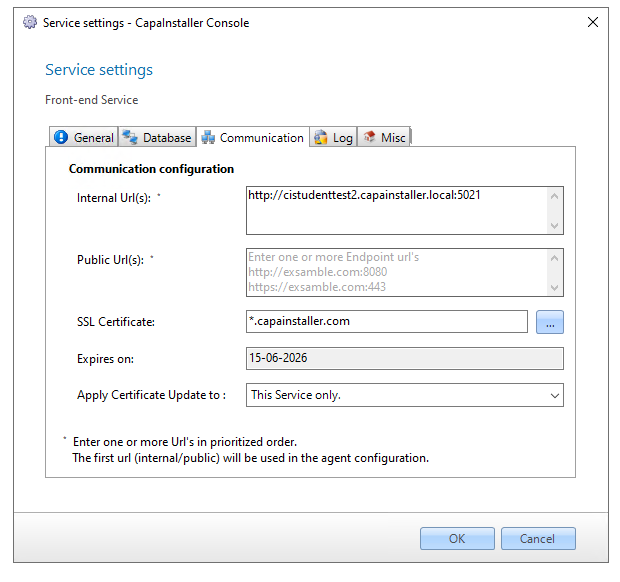Click the General tab info icon

(x=61, y=137)
